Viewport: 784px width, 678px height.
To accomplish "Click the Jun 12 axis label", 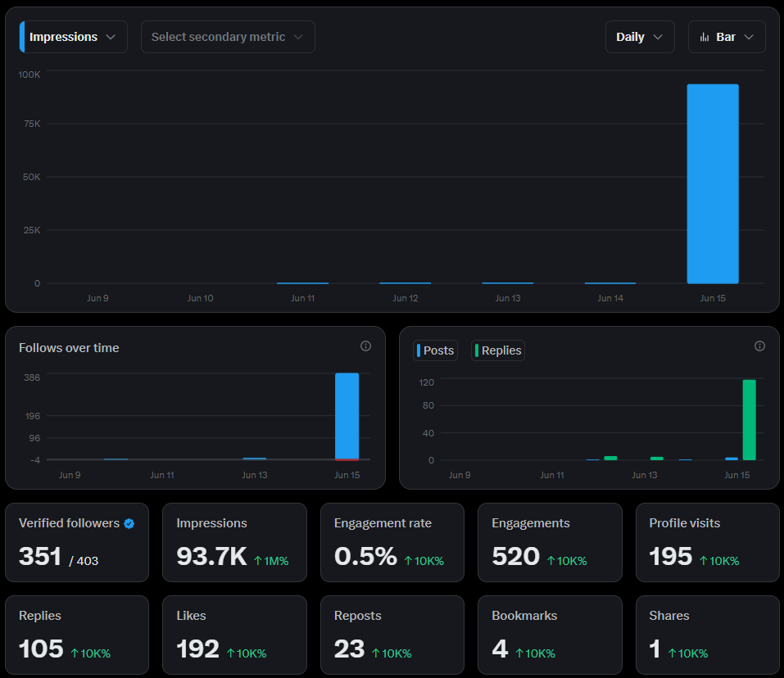I will 405,298.
